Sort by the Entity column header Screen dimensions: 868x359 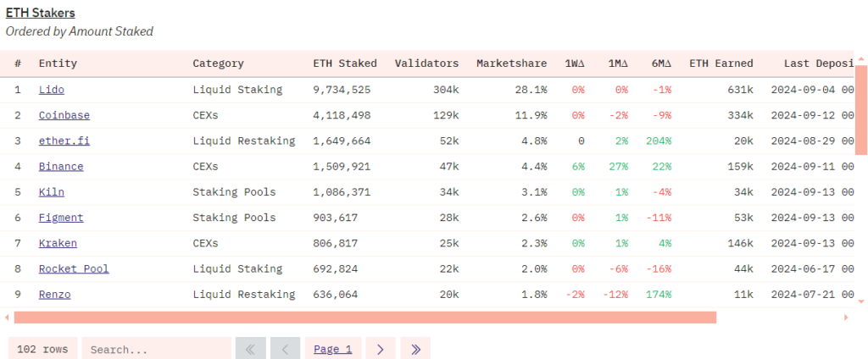(58, 63)
